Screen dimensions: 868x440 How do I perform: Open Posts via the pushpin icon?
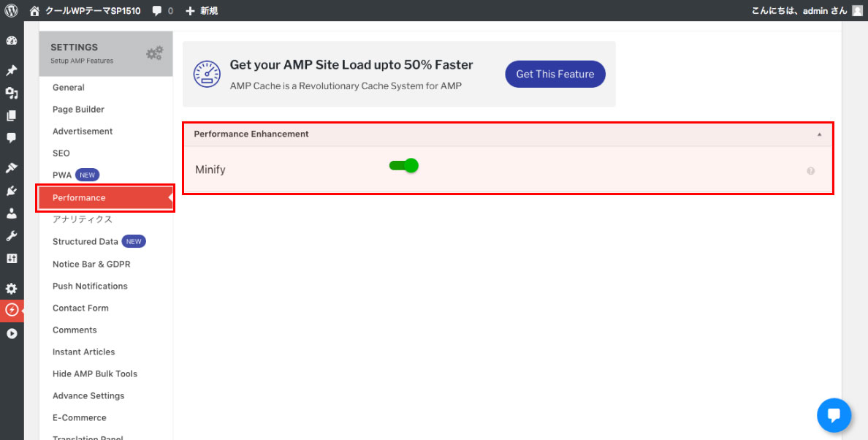pyautogui.click(x=12, y=70)
